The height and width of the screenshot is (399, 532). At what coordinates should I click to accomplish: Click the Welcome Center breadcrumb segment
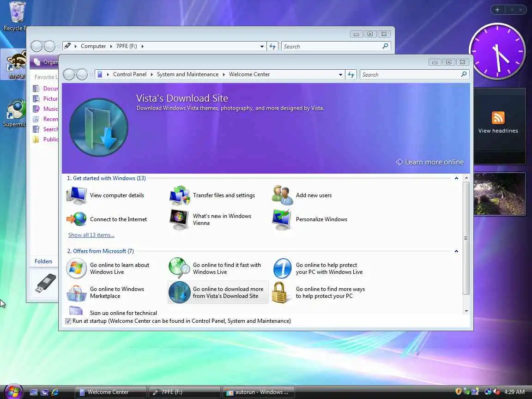[249, 74]
